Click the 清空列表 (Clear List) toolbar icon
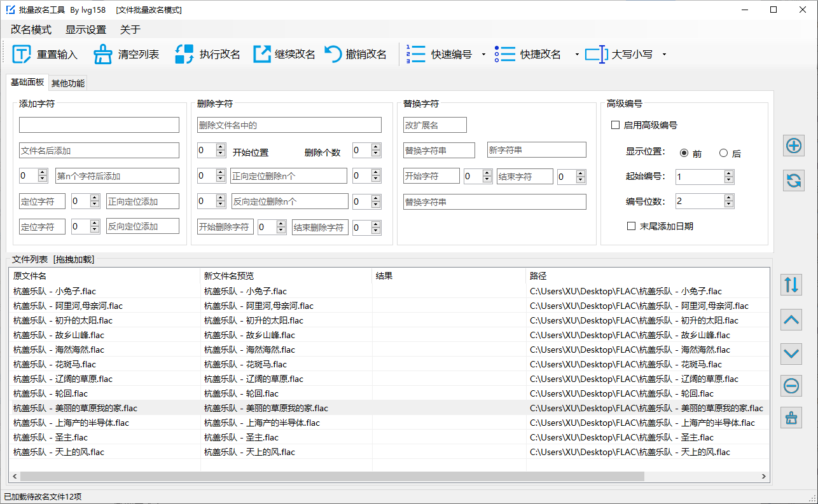 103,54
